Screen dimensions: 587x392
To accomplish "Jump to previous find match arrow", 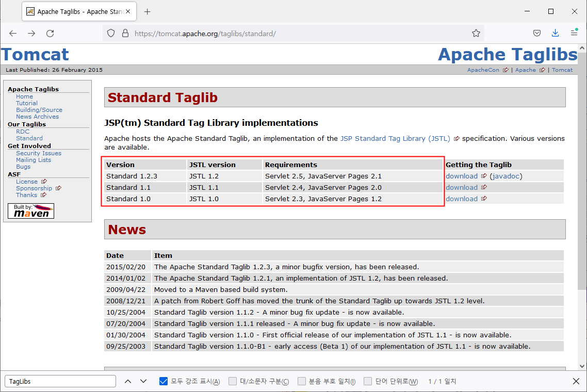I will click(127, 382).
